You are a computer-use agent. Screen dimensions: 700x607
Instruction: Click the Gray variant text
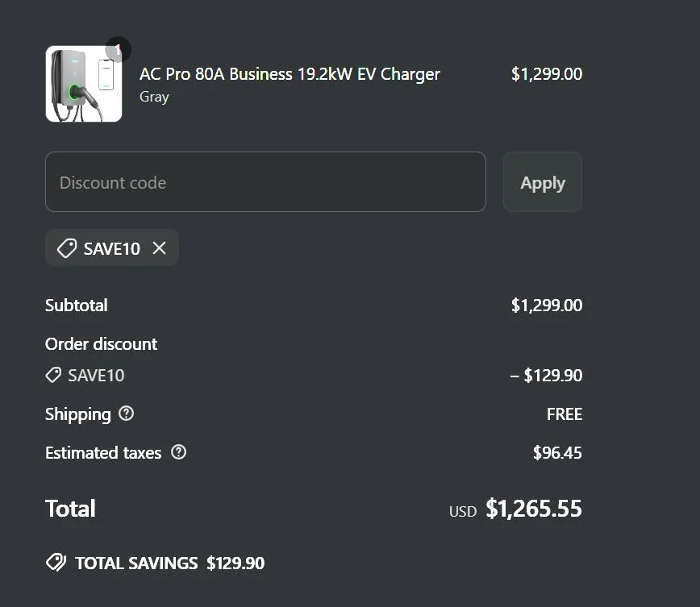pos(154,97)
